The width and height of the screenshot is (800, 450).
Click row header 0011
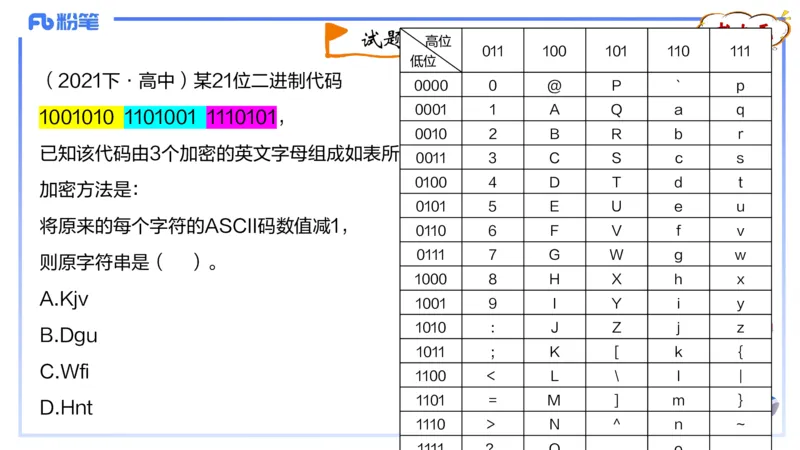(431, 158)
